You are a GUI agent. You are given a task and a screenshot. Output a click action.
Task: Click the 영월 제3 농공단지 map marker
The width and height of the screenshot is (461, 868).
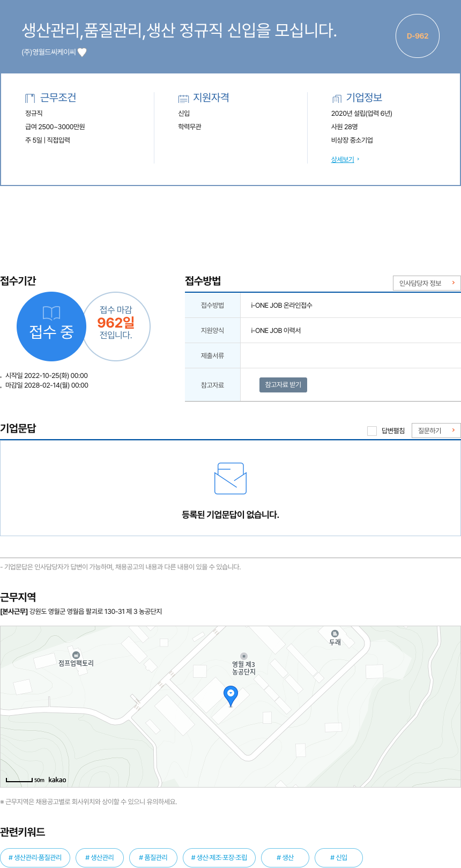point(244,656)
